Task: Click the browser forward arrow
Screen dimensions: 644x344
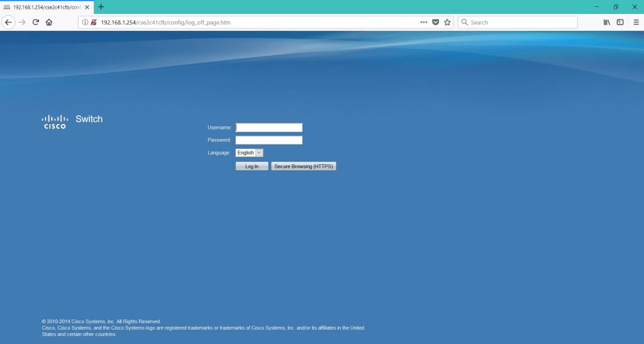Action: click(22, 22)
